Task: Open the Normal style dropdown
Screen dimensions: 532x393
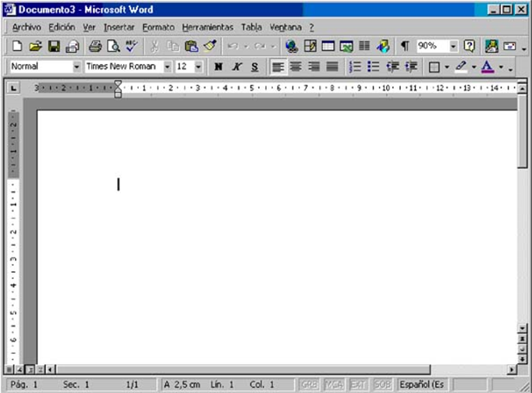Action: [x=76, y=66]
